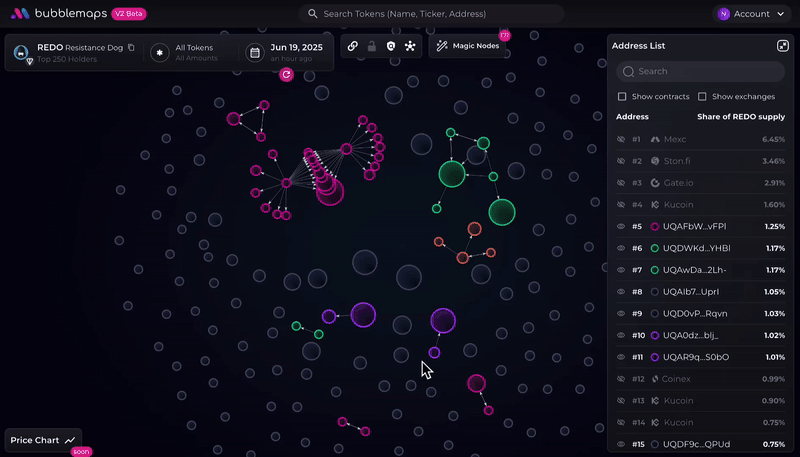This screenshot has width=800, height=457.
Task: Open the Price Chart panel
Action: (x=43, y=440)
